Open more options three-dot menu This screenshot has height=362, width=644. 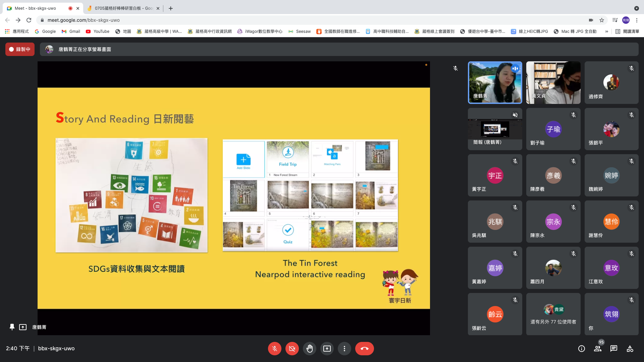pyautogui.click(x=344, y=349)
